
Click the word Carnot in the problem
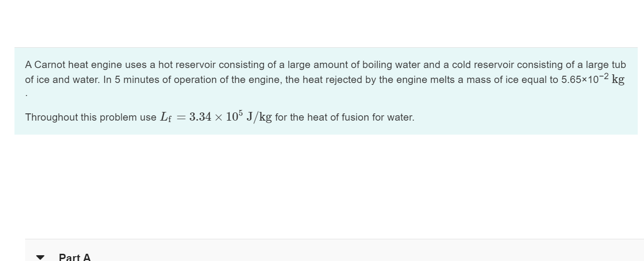click(50, 65)
